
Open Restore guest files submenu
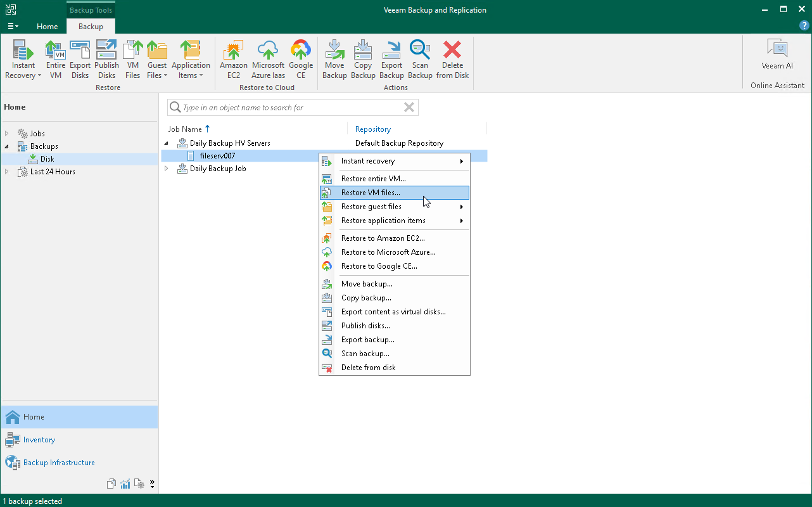[x=395, y=207]
